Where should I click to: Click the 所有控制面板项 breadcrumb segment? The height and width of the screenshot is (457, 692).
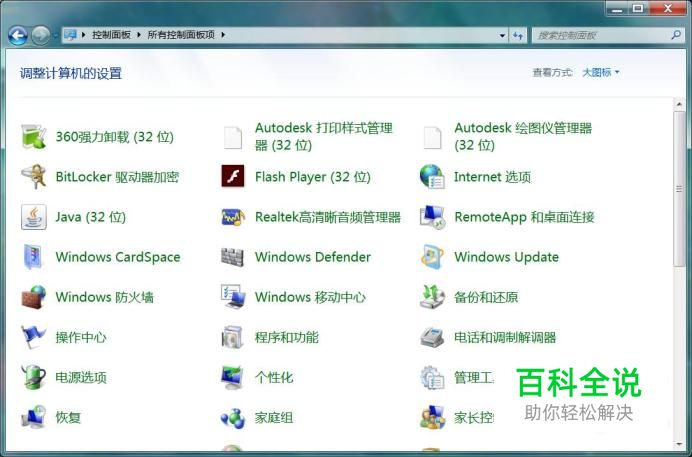pyautogui.click(x=181, y=35)
